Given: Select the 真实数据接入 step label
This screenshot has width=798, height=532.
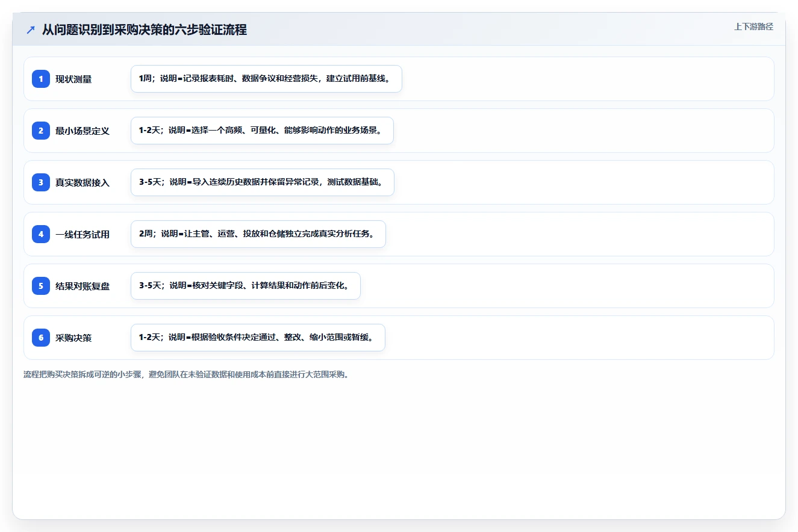Looking at the screenshot, I should [83, 182].
